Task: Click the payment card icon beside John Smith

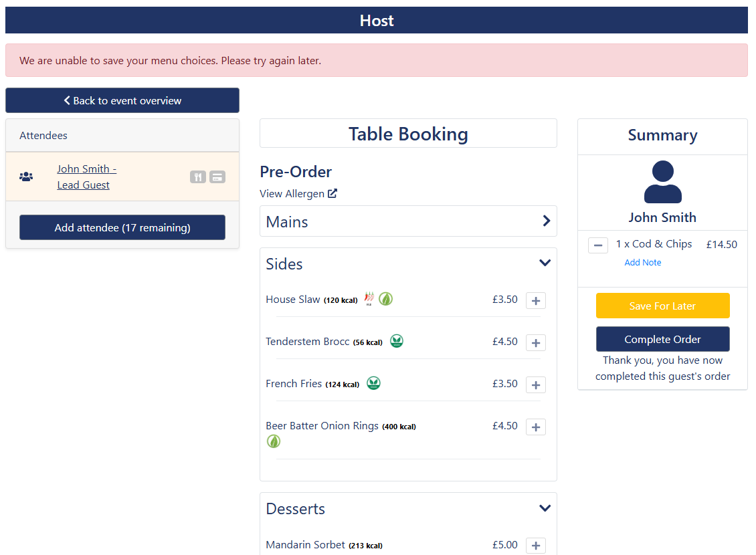Action: (x=217, y=177)
